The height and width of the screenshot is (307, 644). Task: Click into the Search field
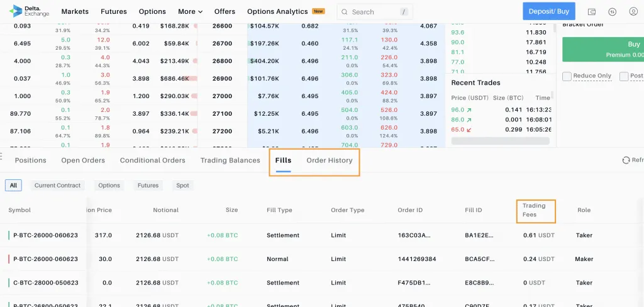pyautogui.click(x=375, y=12)
